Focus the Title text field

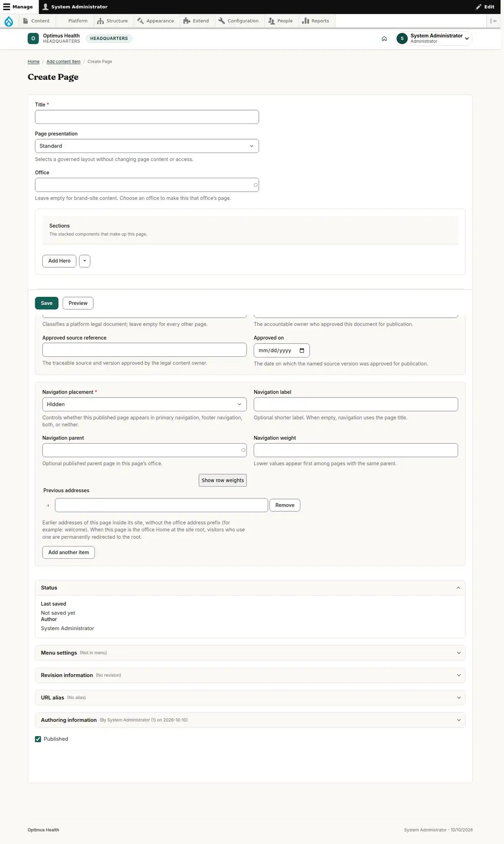(147, 117)
